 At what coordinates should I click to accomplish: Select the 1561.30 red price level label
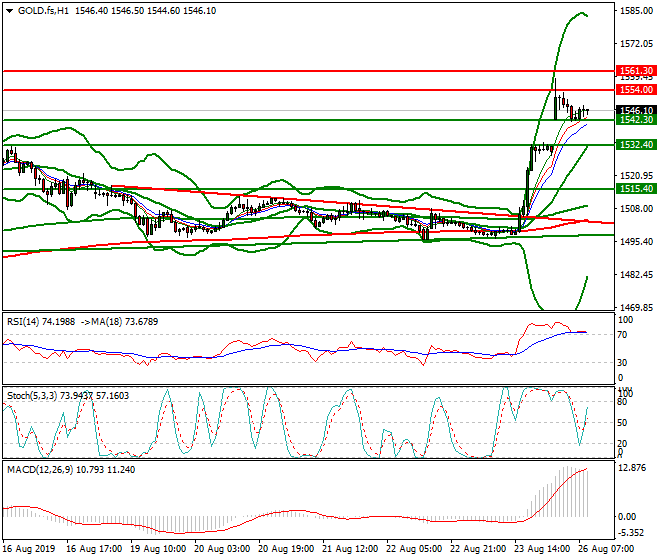[x=636, y=71]
